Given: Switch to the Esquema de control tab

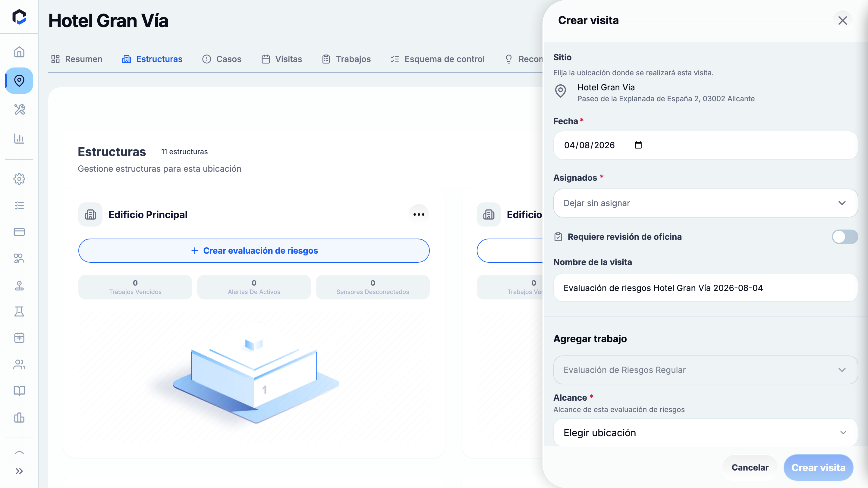Looking at the screenshot, I should click(437, 59).
